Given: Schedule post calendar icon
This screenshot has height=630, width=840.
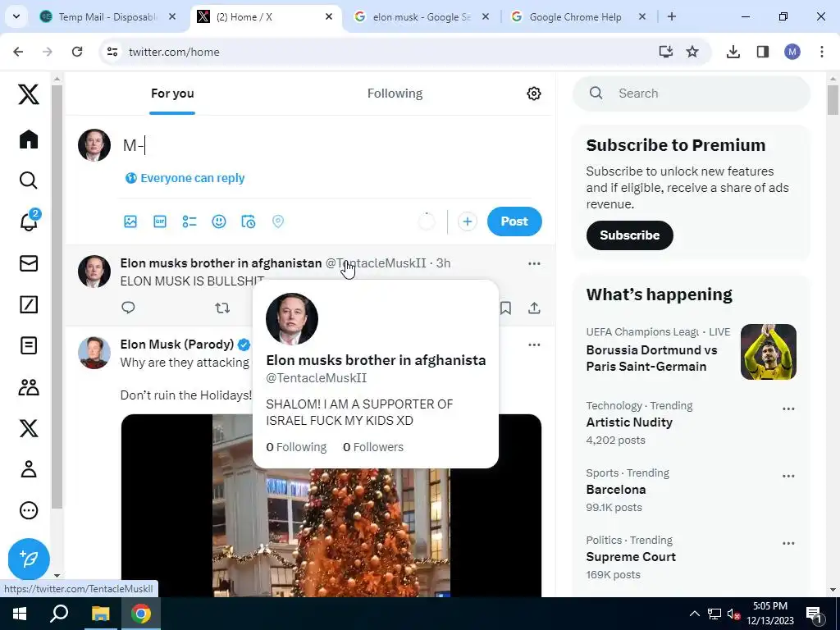Looking at the screenshot, I should point(248,221).
